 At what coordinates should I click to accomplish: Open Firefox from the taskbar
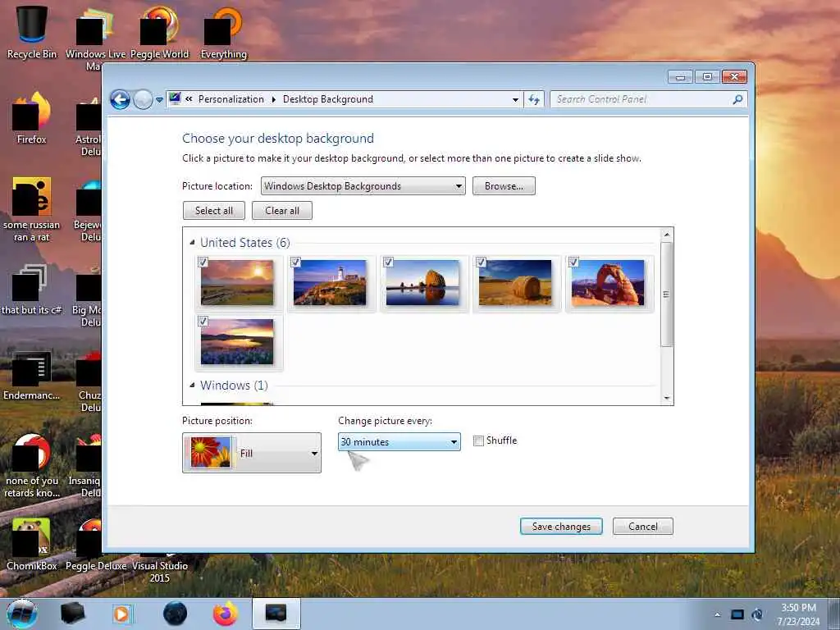(226, 614)
